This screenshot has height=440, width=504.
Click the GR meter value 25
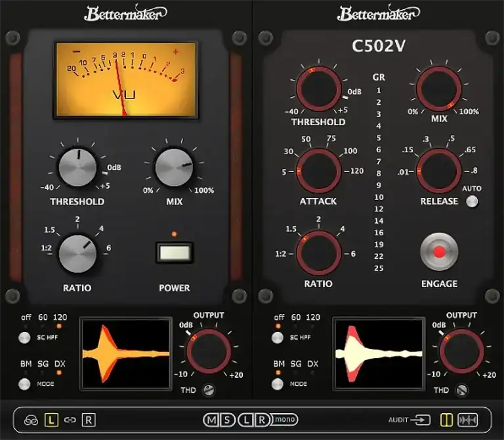click(x=379, y=268)
